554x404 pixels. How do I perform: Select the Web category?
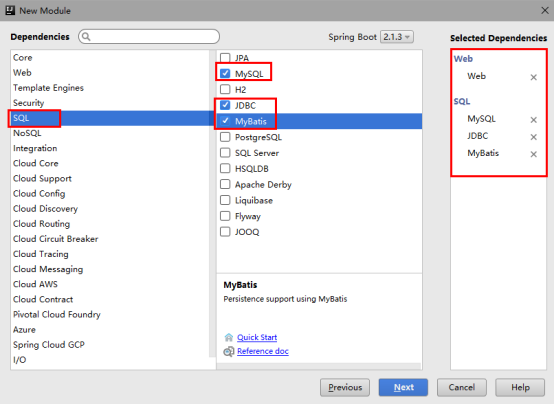tap(110, 72)
